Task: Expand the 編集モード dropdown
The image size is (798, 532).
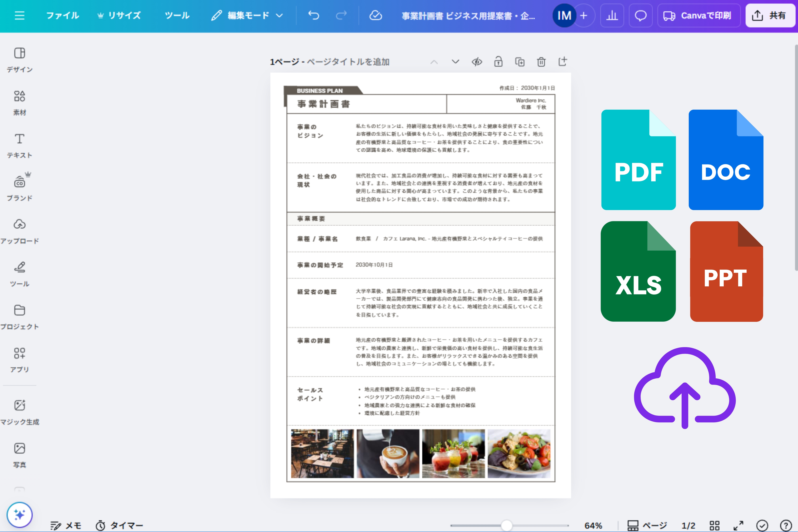Action: click(x=247, y=16)
